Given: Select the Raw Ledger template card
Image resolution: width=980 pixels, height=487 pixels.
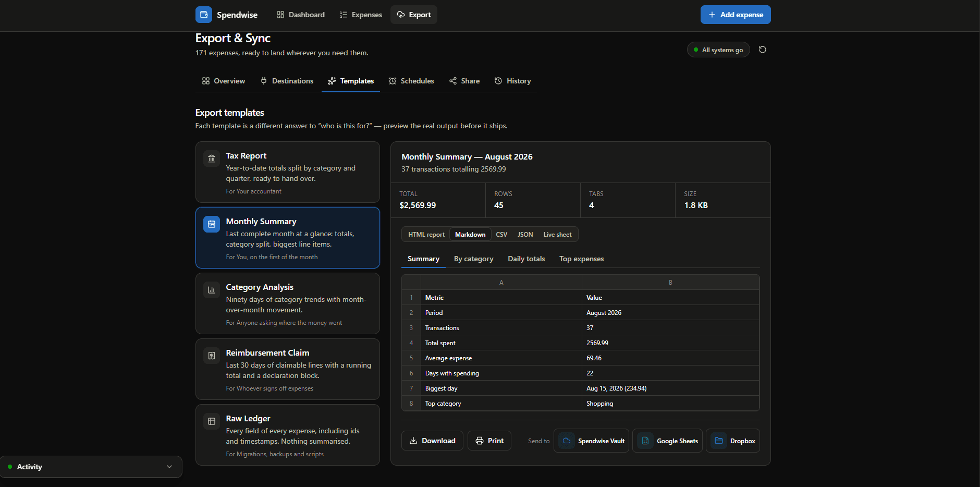Looking at the screenshot, I should point(288,435).
